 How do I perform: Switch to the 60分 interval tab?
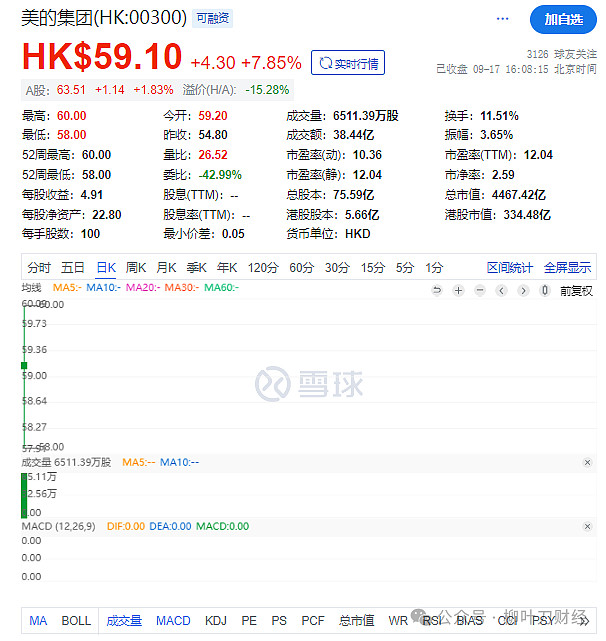302,268
